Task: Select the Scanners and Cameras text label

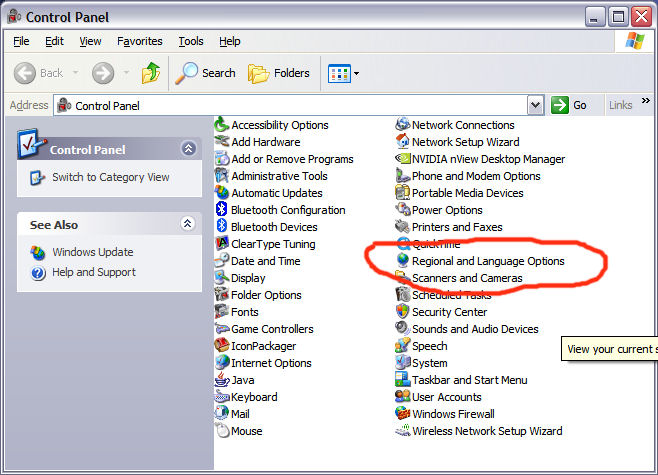Action: (467, 278)
